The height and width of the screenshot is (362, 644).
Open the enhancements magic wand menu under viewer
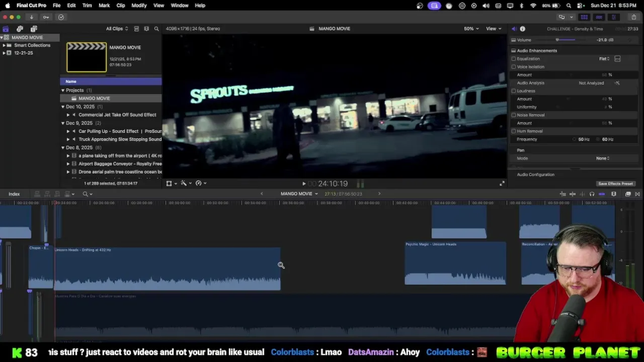tap(185, 184)
